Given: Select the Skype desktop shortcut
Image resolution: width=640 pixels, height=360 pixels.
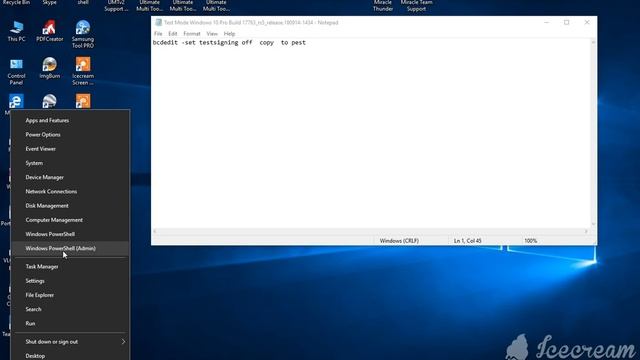Looking at the screenshot, I should point(49,3).
